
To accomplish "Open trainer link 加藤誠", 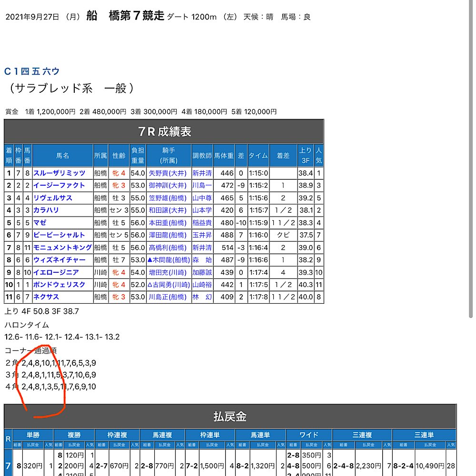I will [202, 272].
